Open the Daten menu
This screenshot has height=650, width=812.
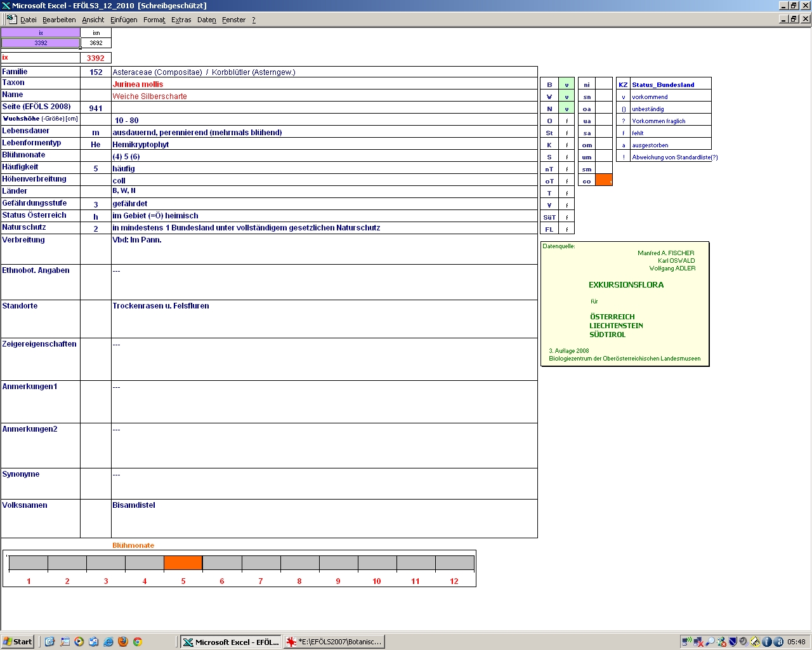click(207, 20)
